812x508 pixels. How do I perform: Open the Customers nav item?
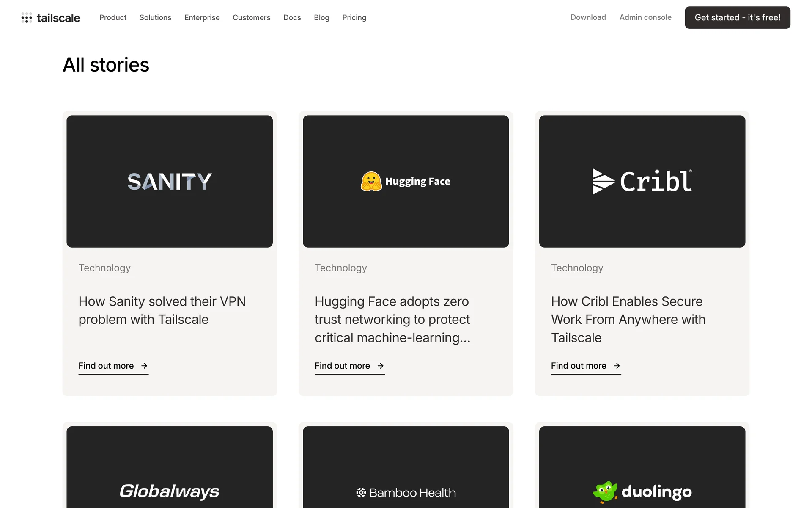pos(251,18)
